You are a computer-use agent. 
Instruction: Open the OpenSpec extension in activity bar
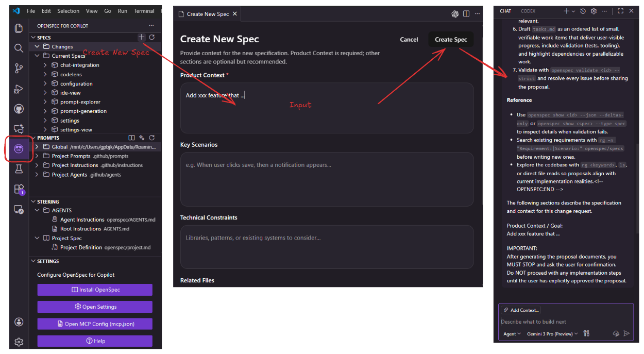coord(19,149)
